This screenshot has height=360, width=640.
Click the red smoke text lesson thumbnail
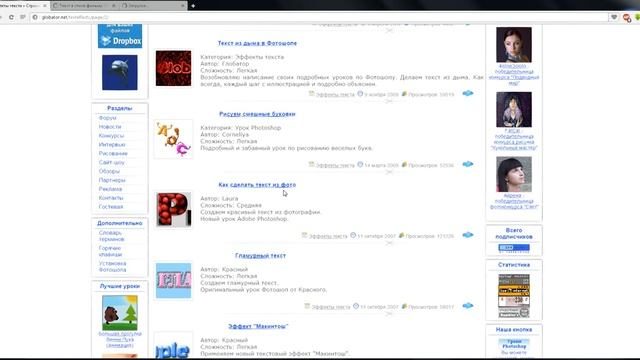point(173,68)
